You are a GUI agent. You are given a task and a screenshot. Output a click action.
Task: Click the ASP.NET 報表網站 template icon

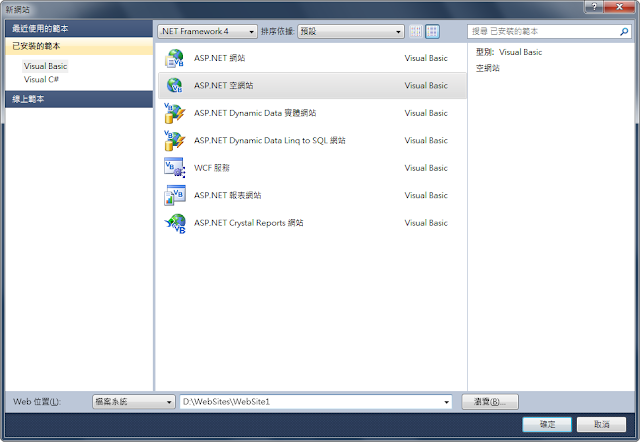pyautogui.click(x=174, y=195)
